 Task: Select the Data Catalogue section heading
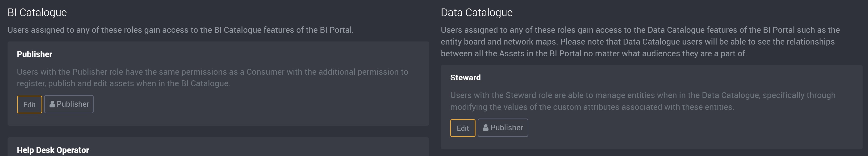coord(476,12)
